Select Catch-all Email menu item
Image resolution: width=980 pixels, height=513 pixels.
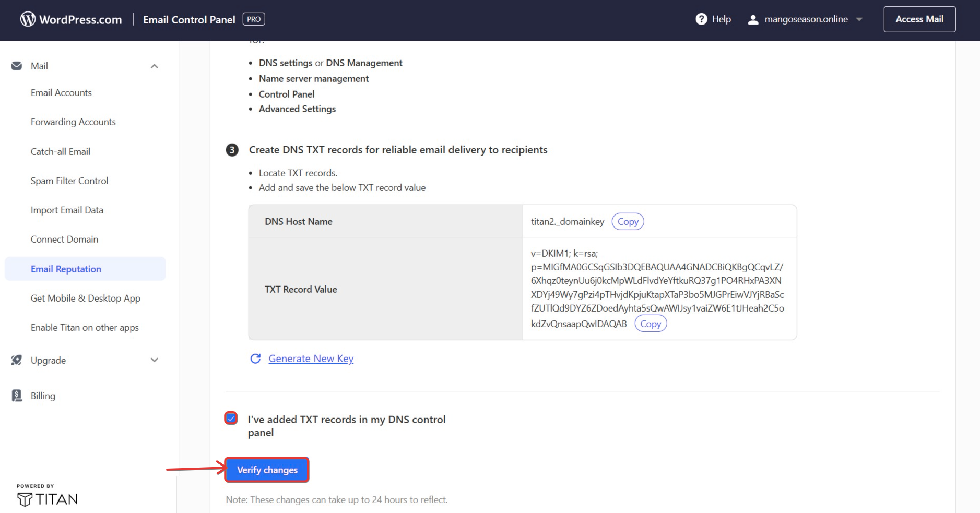tap(61, 152)
